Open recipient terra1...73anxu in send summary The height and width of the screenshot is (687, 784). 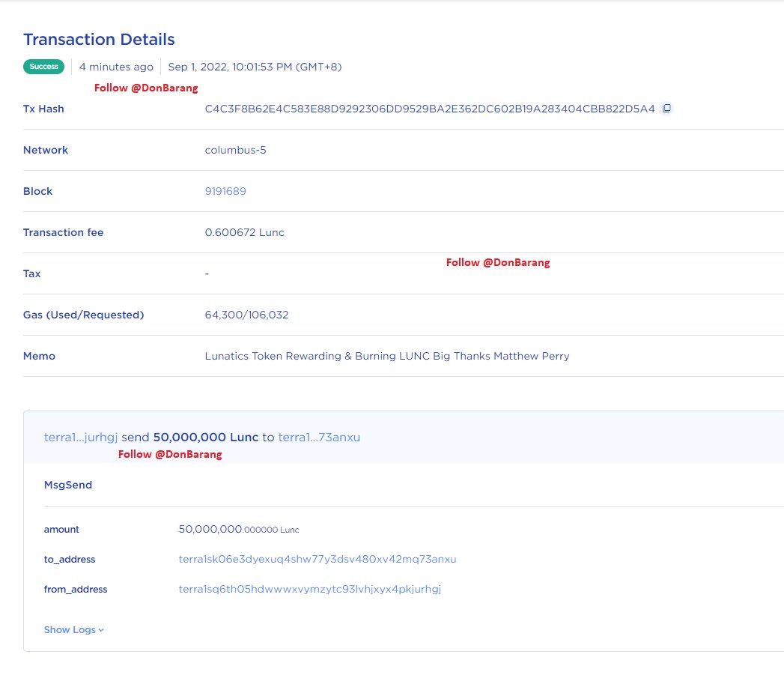coord(319,437)
